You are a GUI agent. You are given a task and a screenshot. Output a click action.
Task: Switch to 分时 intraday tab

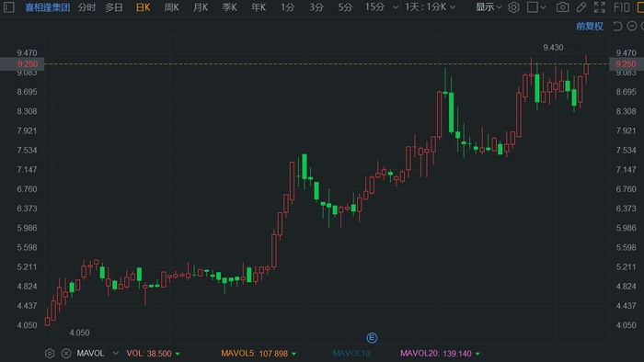[x=86, y=7]
